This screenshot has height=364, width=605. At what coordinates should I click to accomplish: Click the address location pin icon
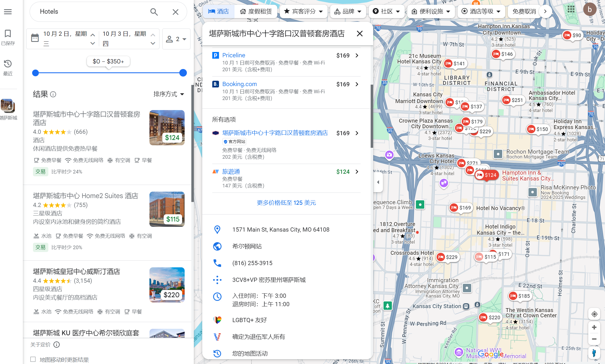217,230
